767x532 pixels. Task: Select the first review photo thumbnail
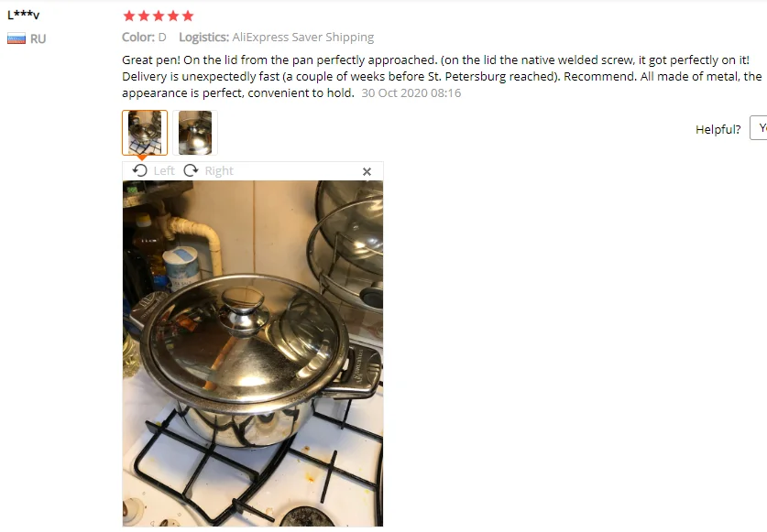point(145,133)
